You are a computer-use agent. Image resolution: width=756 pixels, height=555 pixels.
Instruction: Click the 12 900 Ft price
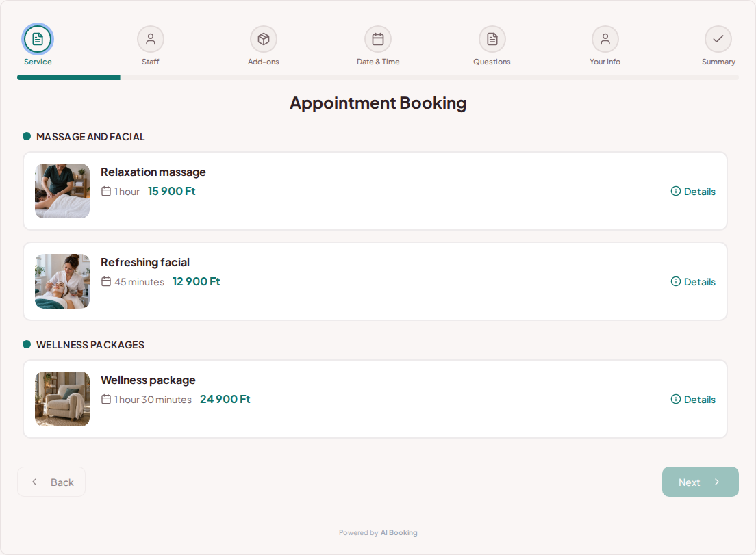pos(197,281)
